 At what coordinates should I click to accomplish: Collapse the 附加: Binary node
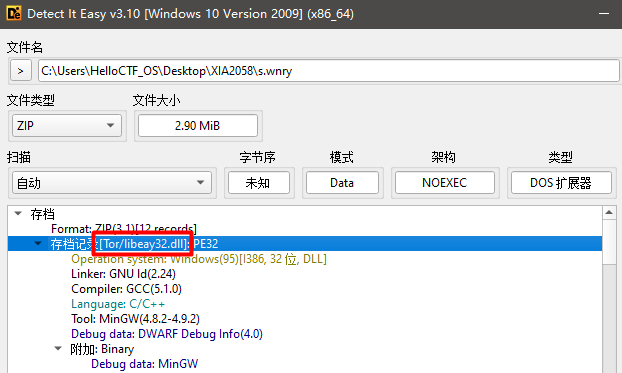(58, 349)
